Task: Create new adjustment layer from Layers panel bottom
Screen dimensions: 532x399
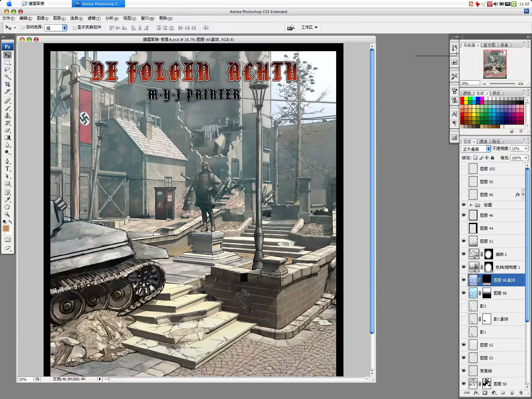Action: click(x=494, y=393)
